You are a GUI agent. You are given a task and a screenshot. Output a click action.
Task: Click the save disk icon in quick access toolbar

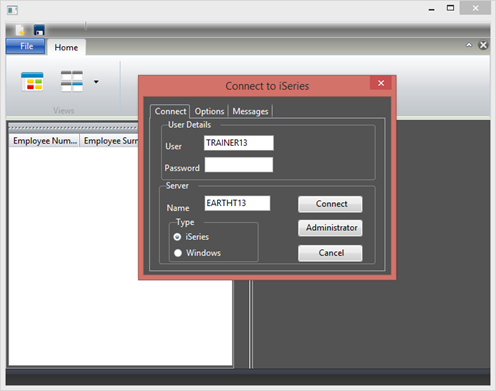[39, 30]
